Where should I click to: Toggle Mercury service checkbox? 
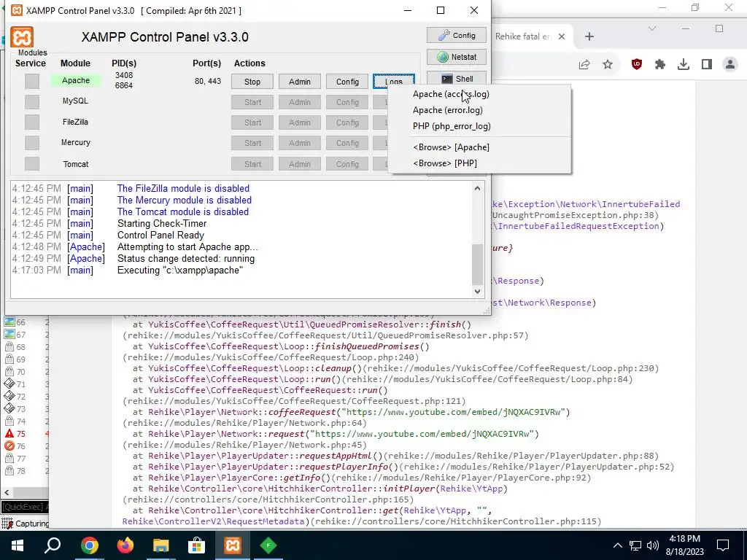tap(32, 142)
